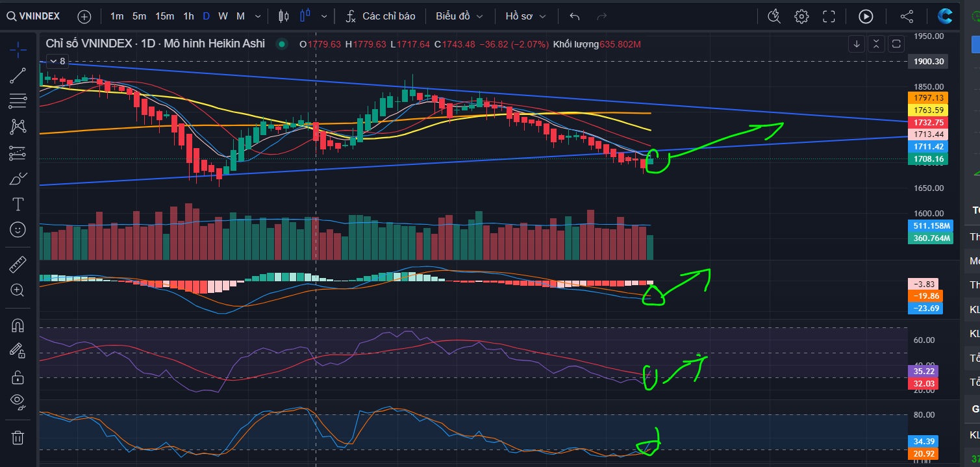The height and width of the screenshot is (467, 980).
Task: Start bar replay with play icon
Action: 866,16
